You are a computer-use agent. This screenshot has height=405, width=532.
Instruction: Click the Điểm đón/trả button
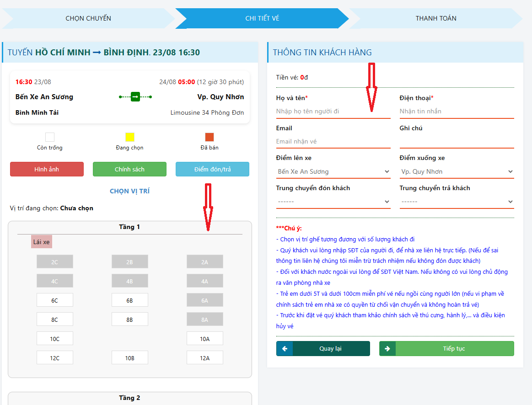pyautogui.click(x=212, y=169)
